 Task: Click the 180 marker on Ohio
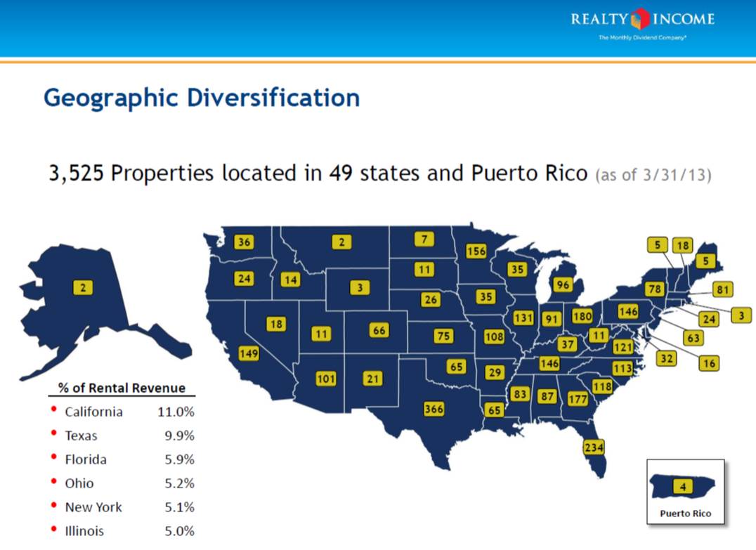click(x=582, y=316)
